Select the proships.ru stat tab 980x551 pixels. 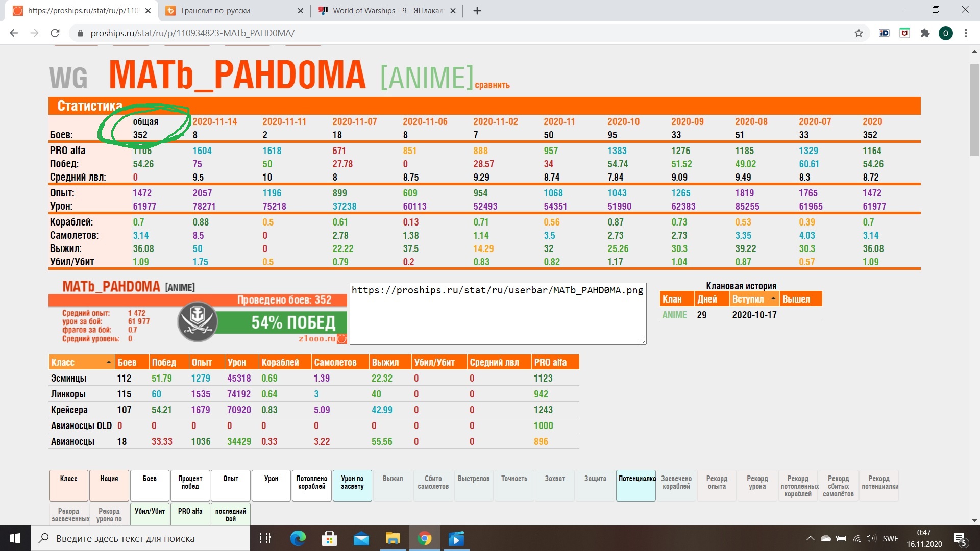click(x=83, y=11)
